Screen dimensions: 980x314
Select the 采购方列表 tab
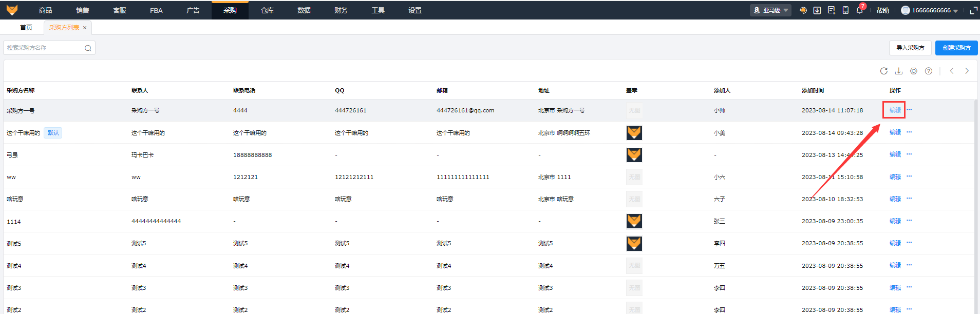[x=64, y=28]
